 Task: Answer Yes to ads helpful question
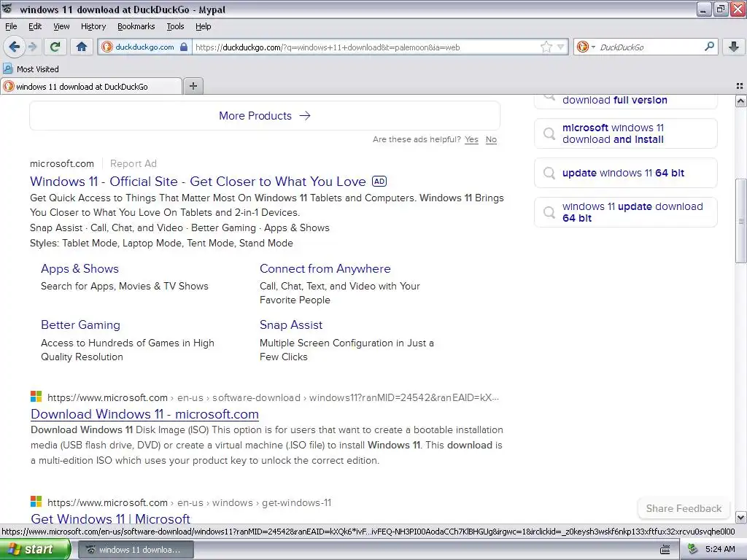point(471,139)
